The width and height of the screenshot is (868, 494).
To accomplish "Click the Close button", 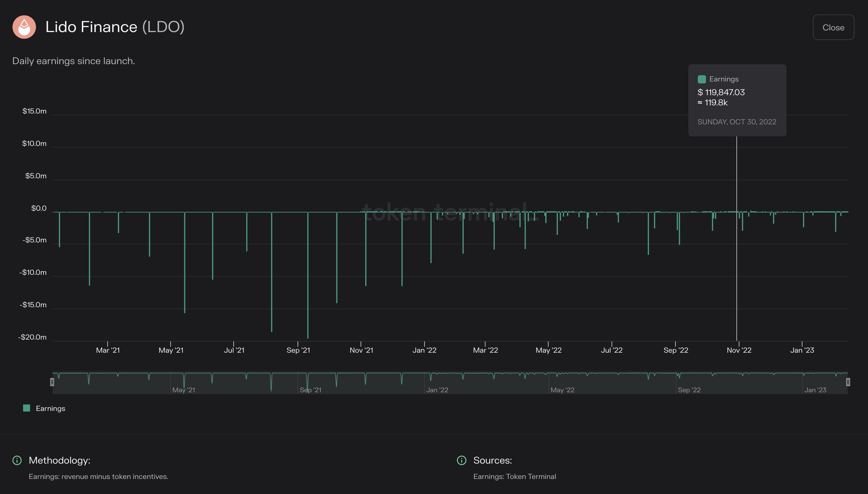I will tap(833, 27).
